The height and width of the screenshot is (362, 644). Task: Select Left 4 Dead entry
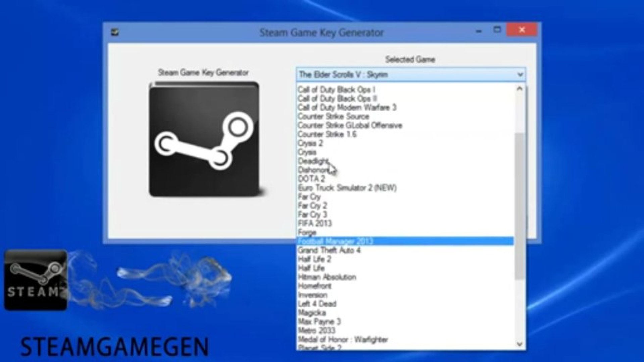tap(317, 304)
